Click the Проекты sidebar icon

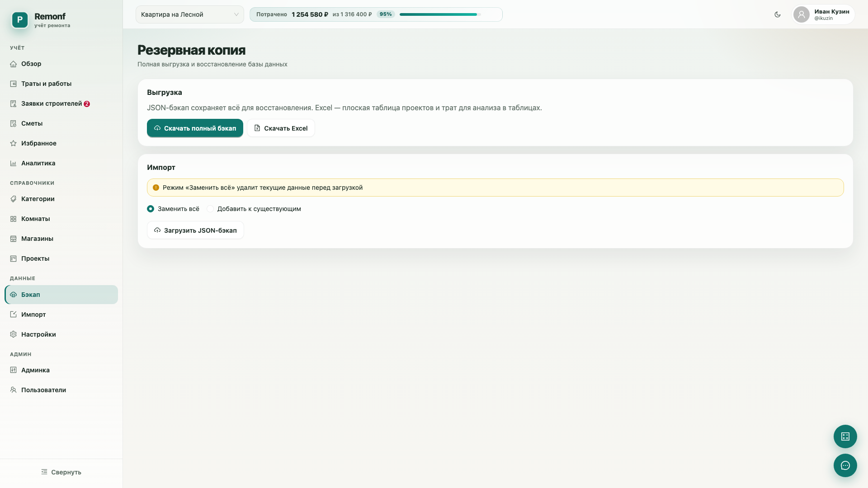pyautogui.click(x=14, y=258)
